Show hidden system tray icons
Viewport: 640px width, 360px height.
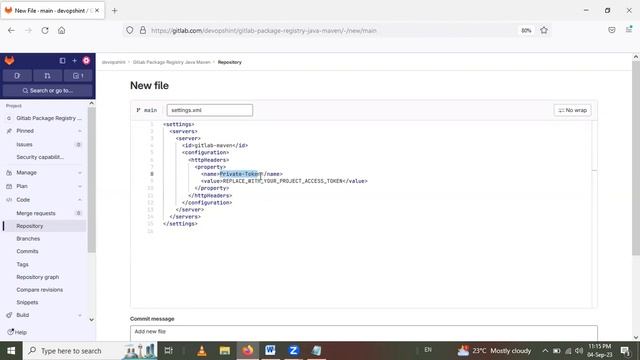(545, 351)
